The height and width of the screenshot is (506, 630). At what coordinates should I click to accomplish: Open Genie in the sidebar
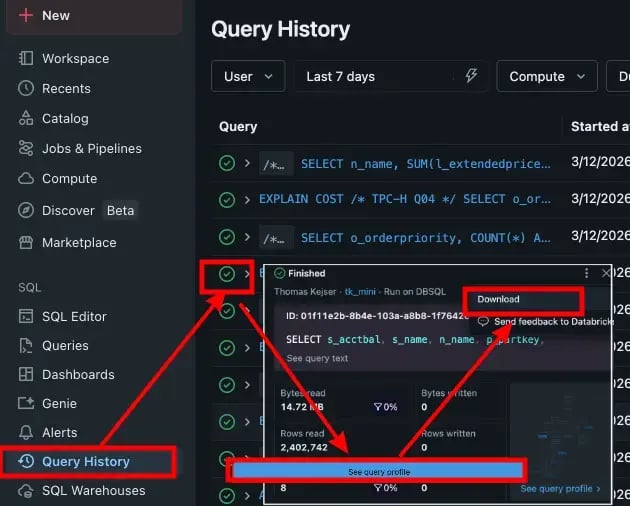click(x=59, y=404)
